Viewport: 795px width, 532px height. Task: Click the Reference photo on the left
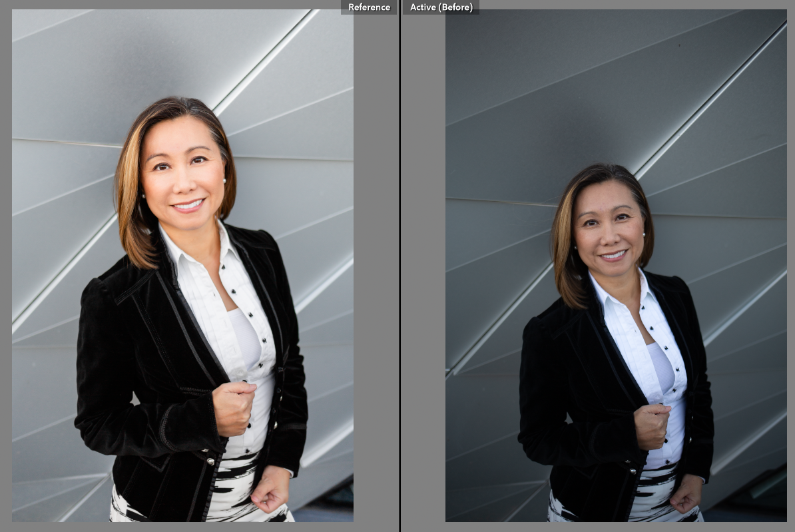pyautogui.click(x=182, y=265)
